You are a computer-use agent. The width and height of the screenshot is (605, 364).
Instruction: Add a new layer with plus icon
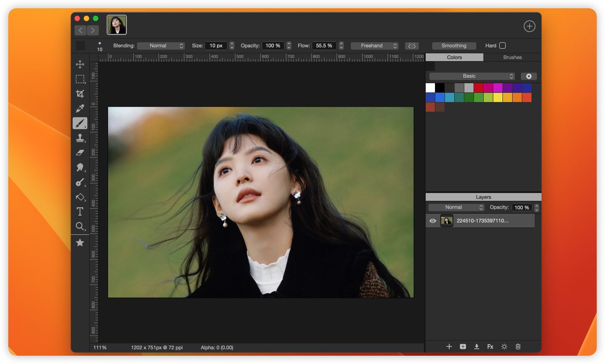coord(449,347)
